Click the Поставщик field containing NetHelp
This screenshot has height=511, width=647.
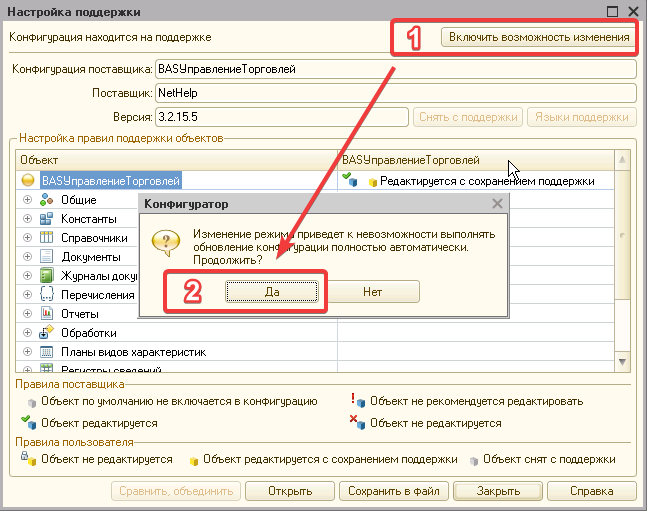(x=395, y=93)
